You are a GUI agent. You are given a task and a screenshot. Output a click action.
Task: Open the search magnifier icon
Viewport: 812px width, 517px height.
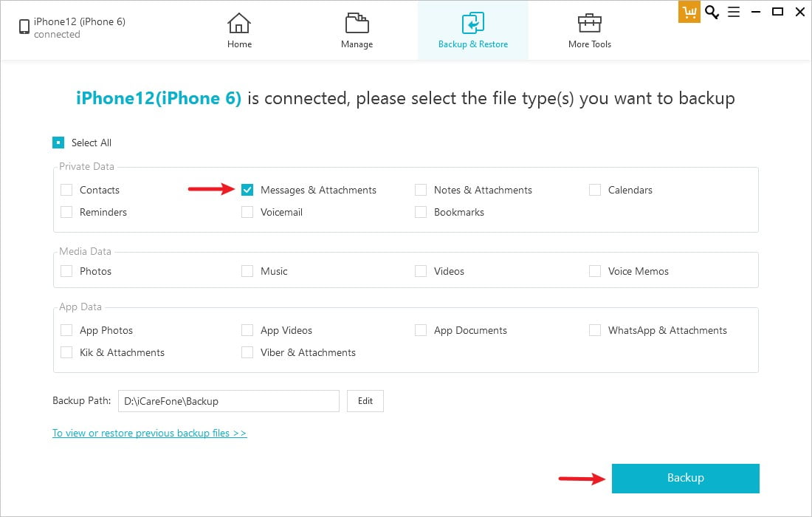711,12
